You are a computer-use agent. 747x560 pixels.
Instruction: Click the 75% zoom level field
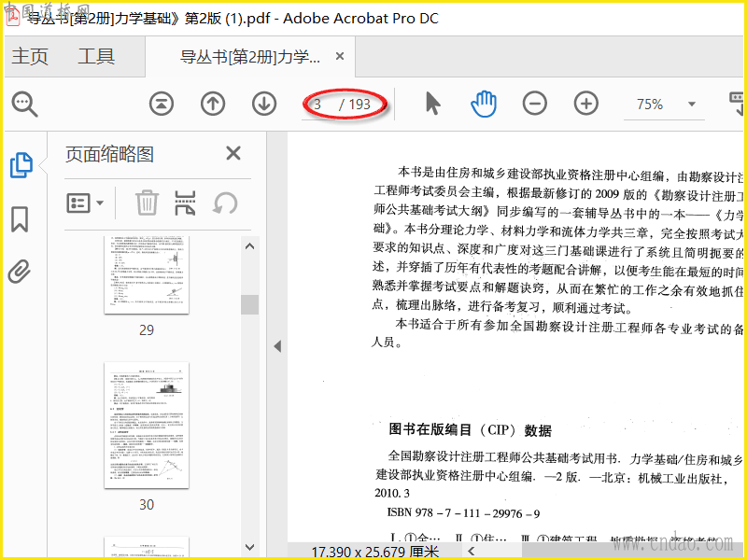click(650, 104)
